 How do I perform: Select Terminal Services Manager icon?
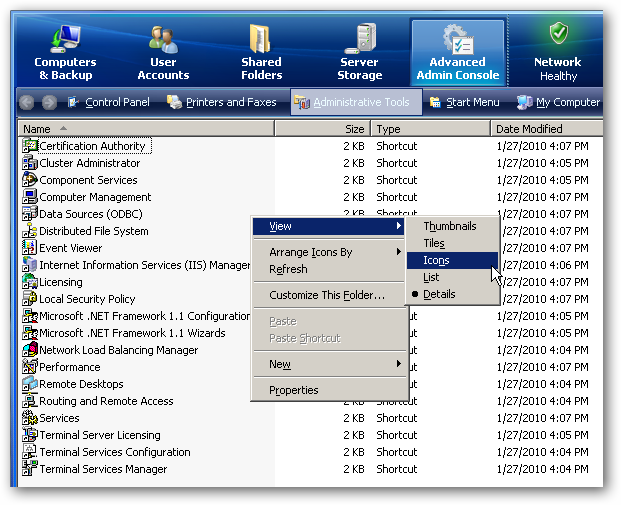pyautogui.click(x=30, y=469)
